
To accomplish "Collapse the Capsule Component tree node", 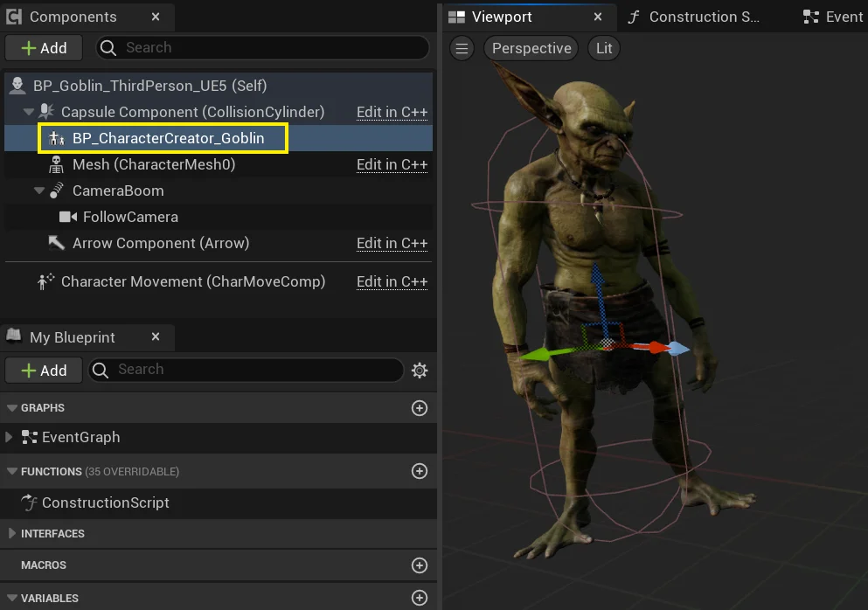I will pyautogui.click(x=29, y=113).
